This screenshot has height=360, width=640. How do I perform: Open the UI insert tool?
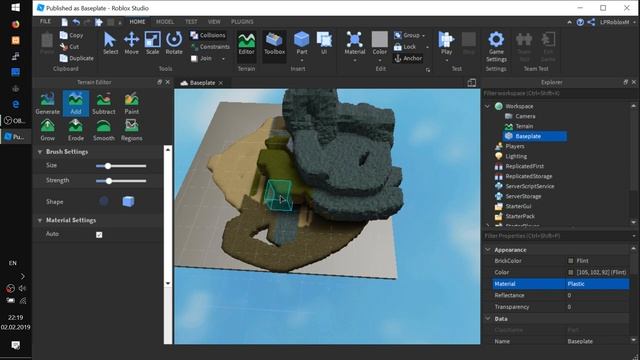[x=324, y=43]
